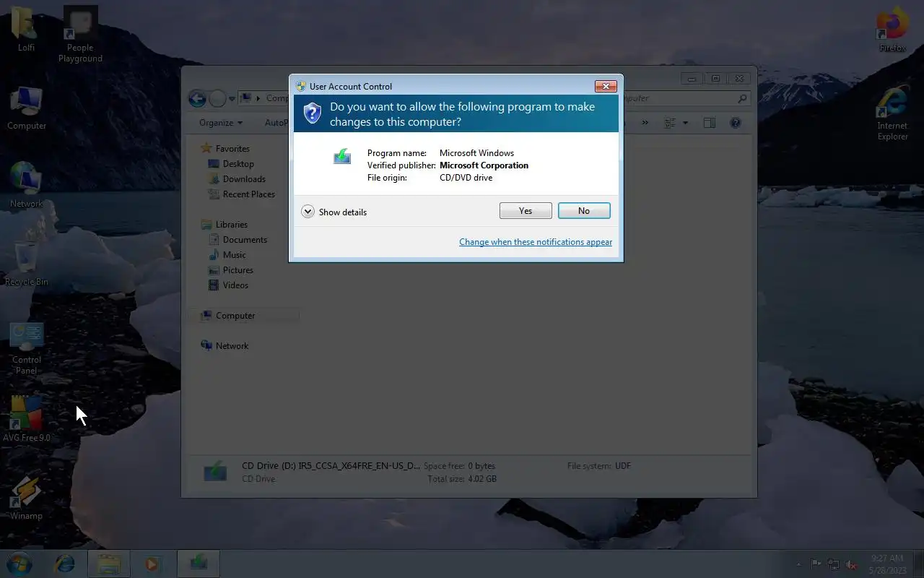This screenshot has width=924, height=578.
Task: Launch Firefox from the desktop shortcut
Action: click(x=892, y=30)
